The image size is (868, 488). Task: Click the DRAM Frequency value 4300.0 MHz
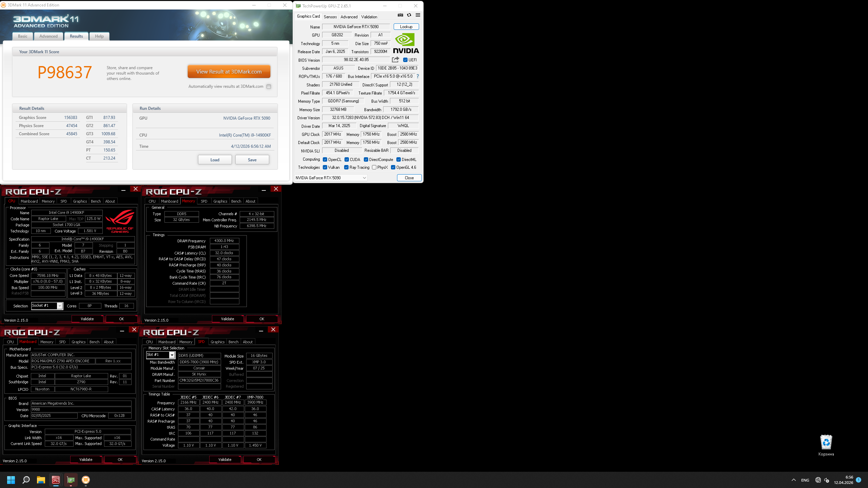pos(224,241)
